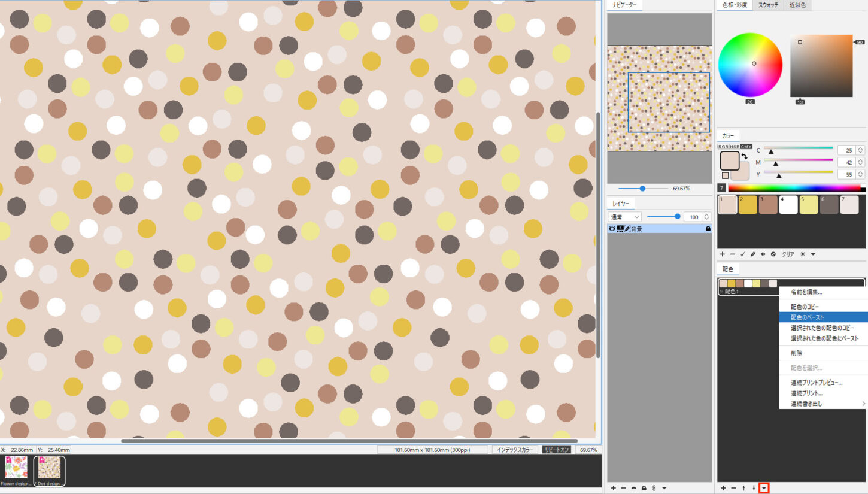The image size is (868, 494).
Task: Click the pencil edit icon below the palette
Action: click(x=752, y=254)
